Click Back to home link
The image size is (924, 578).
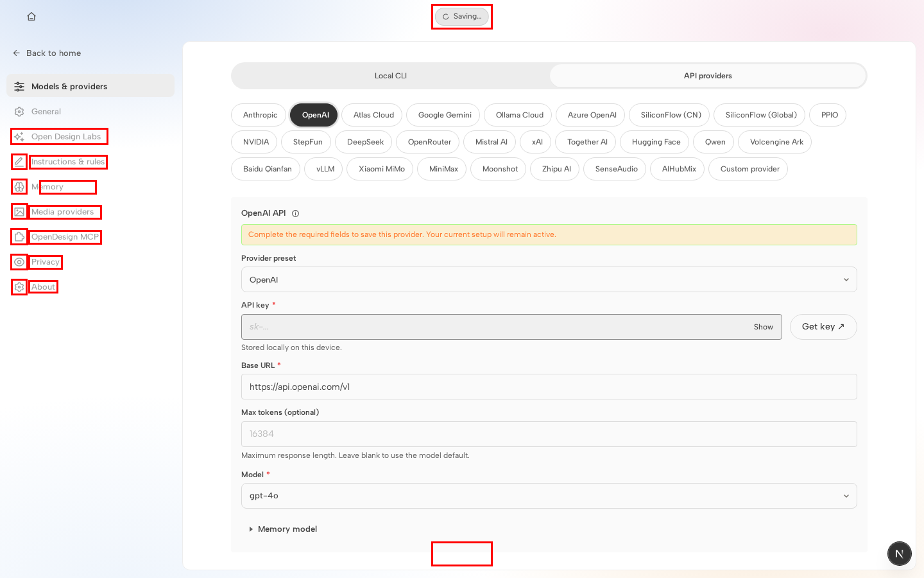(47, 53)
